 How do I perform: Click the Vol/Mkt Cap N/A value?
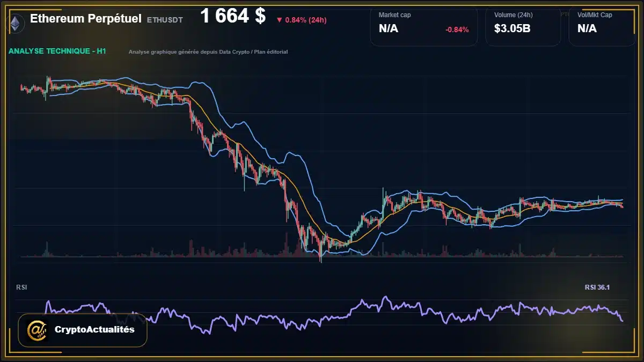click(x=587, y=29)
